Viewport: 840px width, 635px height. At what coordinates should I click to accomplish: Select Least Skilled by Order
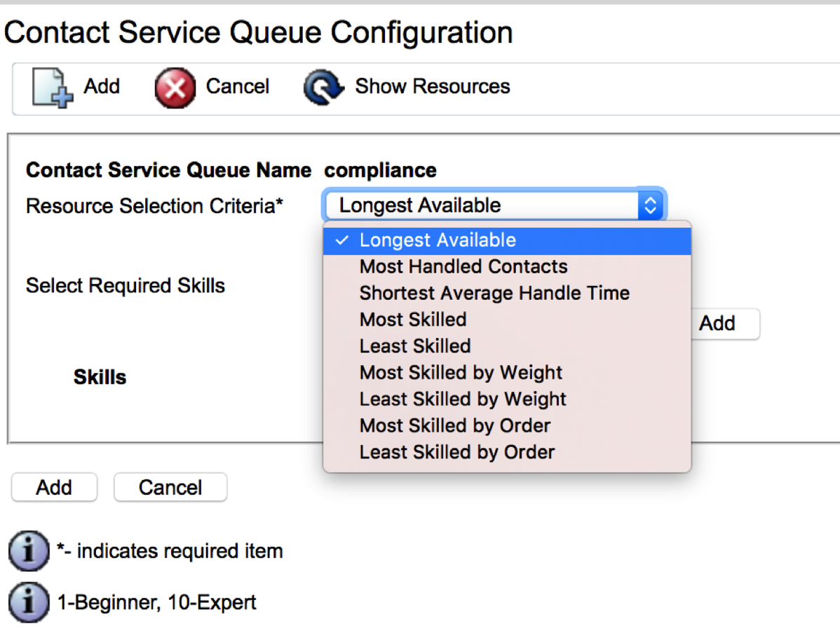click(457, 453)
